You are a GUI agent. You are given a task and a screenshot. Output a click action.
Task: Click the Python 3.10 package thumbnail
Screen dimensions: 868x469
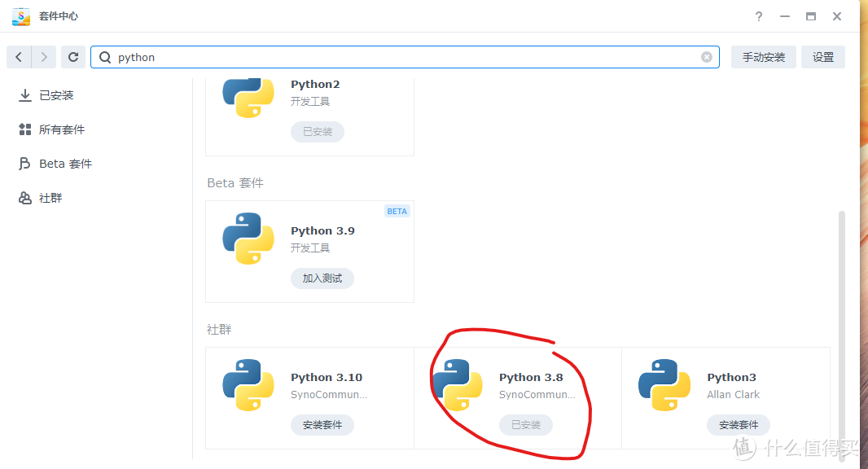pyautogui.click(x=248, y=385)
